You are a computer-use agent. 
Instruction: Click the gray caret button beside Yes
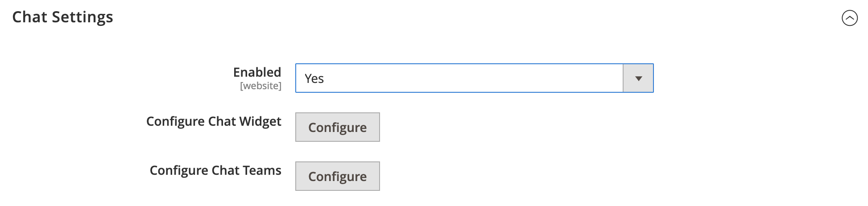click(x=638, y=78)
